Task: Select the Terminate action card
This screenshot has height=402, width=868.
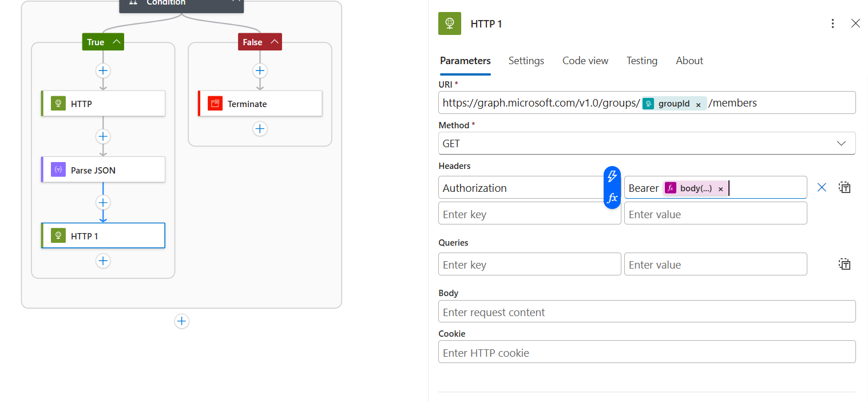Action: pyautogui.click(x=260, y=104)
